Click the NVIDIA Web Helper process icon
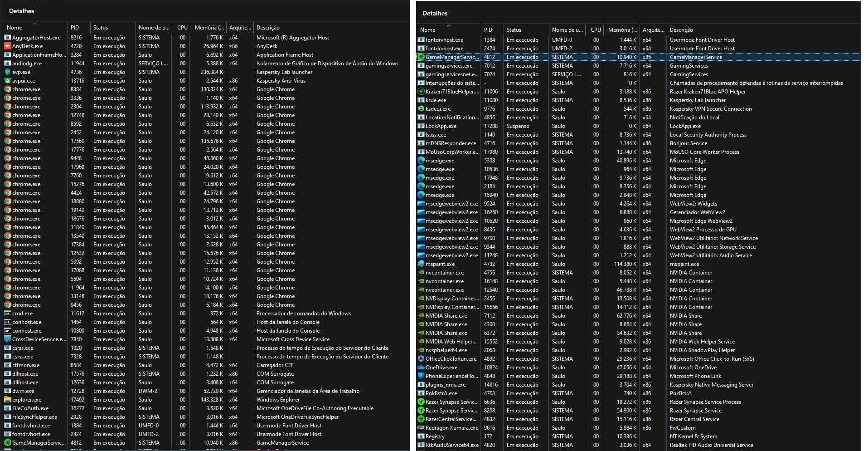This screenshot has height=451, width=868. (421, 342)
